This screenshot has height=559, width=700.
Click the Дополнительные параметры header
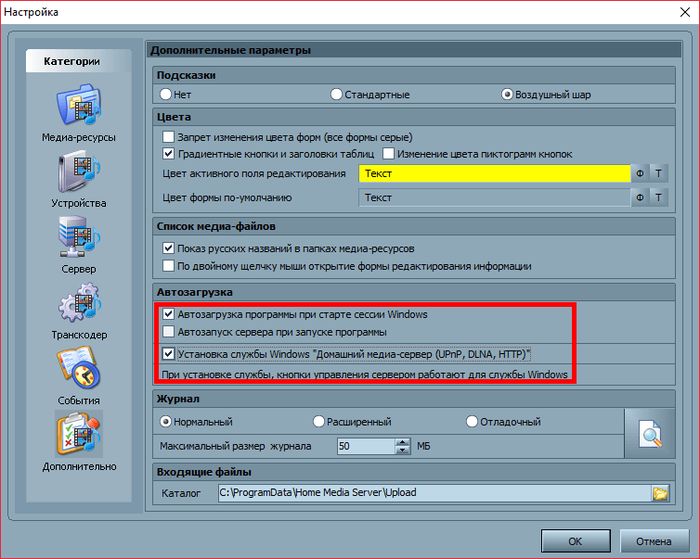coord(414,50)
